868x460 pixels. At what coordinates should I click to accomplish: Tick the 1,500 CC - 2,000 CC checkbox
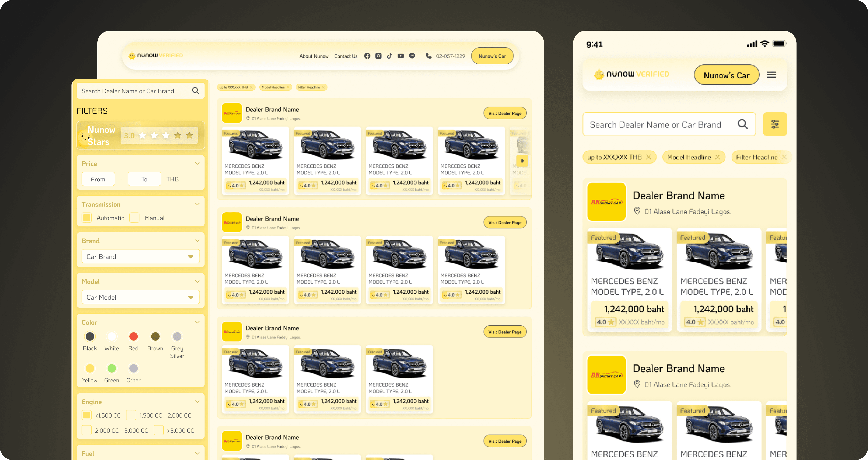[131, 415]
